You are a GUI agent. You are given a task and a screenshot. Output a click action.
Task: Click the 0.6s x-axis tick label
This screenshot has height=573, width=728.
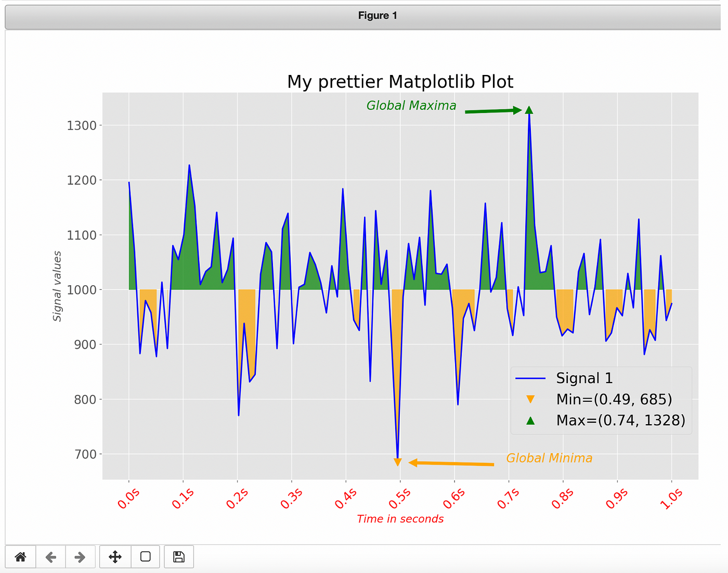pos(454,498)
